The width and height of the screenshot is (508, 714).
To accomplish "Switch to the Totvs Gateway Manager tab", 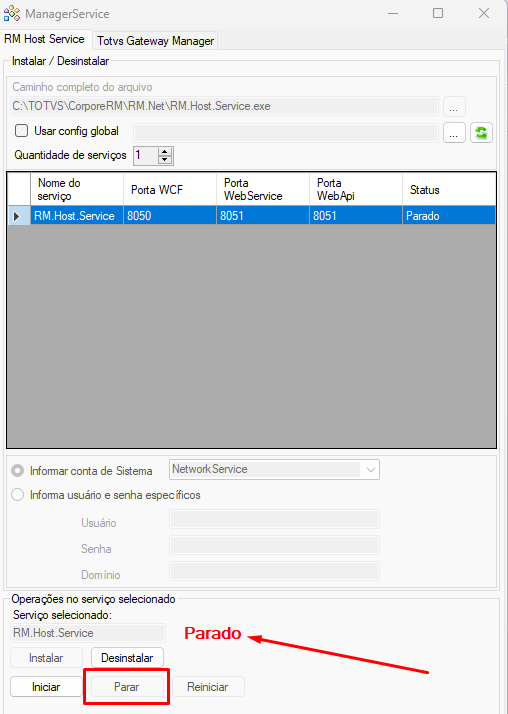I will click(155, 41).
